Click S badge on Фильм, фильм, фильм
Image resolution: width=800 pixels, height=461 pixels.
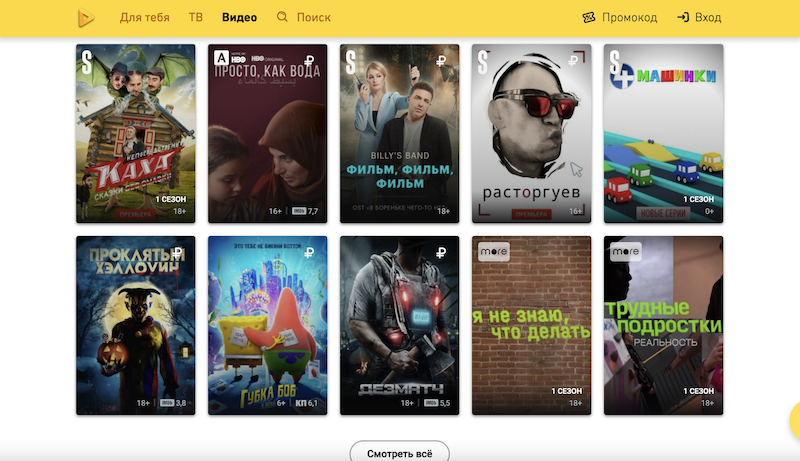tap(351, 62)
